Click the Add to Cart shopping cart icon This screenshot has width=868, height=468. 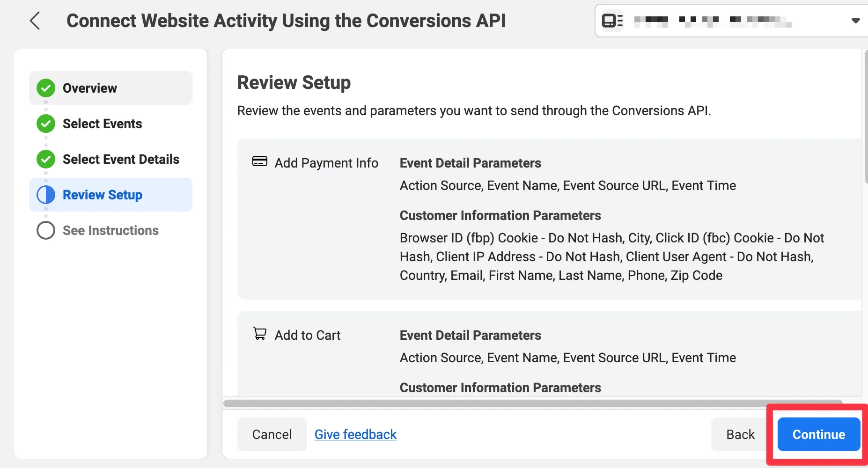pos(260,334)
